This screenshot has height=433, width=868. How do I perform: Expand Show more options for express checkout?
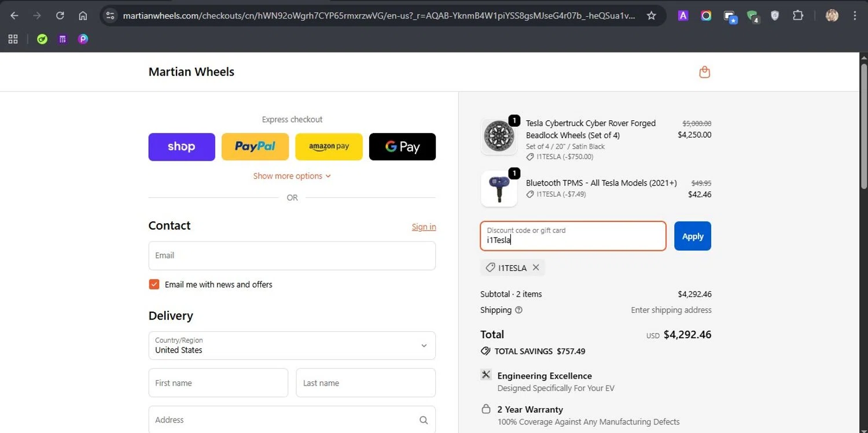[x=292, y=176]
